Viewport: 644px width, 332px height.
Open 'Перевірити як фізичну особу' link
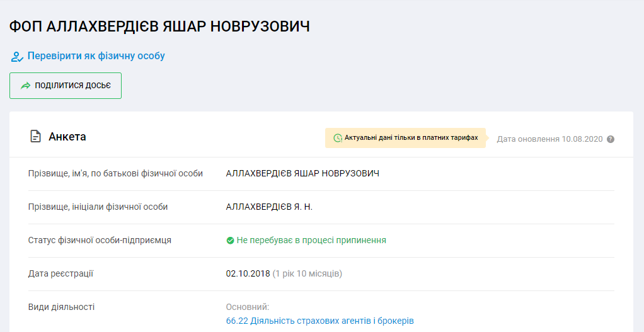click(x=96, y=56)
